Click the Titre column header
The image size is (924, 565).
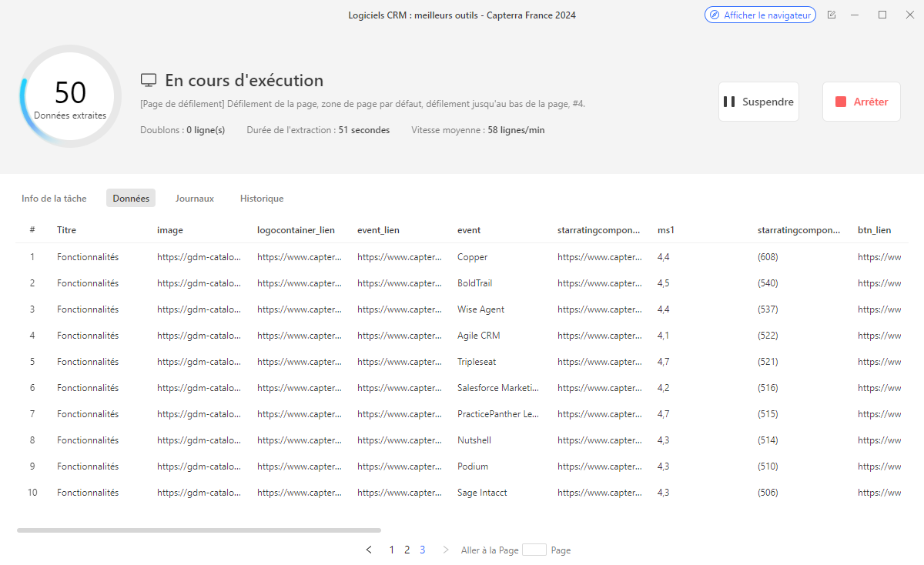pyautogui.click(x=66, y=229)
